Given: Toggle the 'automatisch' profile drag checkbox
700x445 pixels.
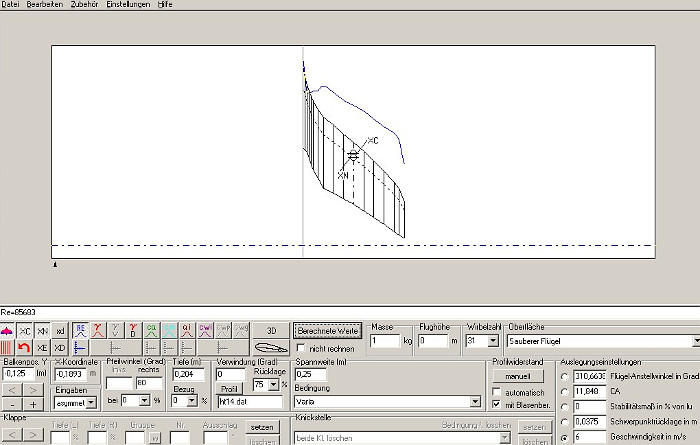Looking at the screenshot, I should pyautogui.click(x=497, y=391).
